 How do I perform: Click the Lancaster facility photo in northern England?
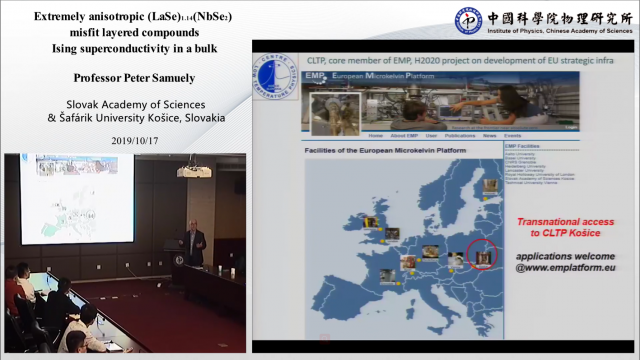point(371,223)
